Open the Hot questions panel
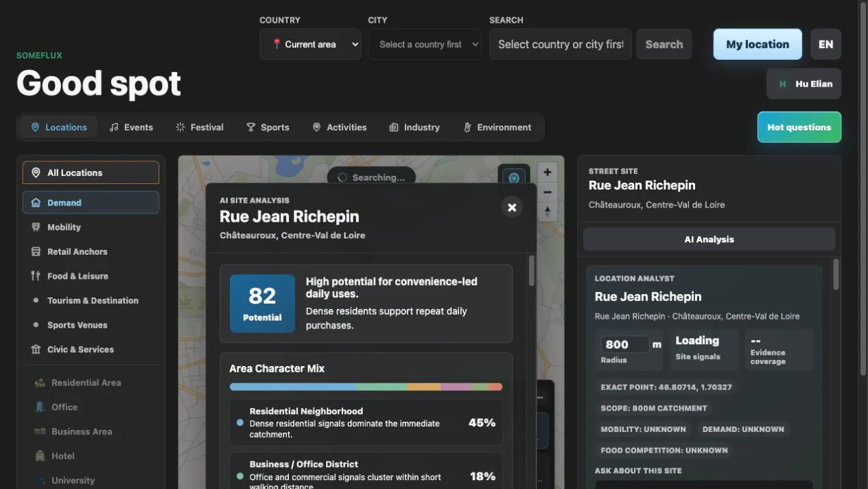 coord(799,127)
